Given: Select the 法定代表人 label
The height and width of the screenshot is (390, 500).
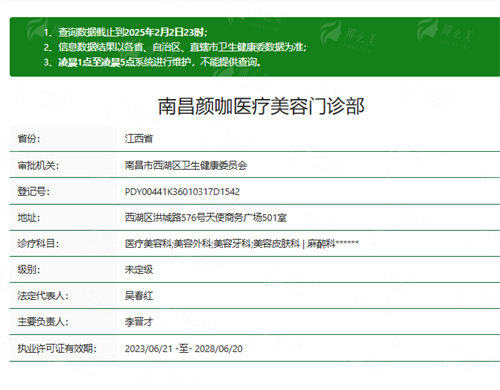Looking at the screenshot, I should (x=43, y=295).
